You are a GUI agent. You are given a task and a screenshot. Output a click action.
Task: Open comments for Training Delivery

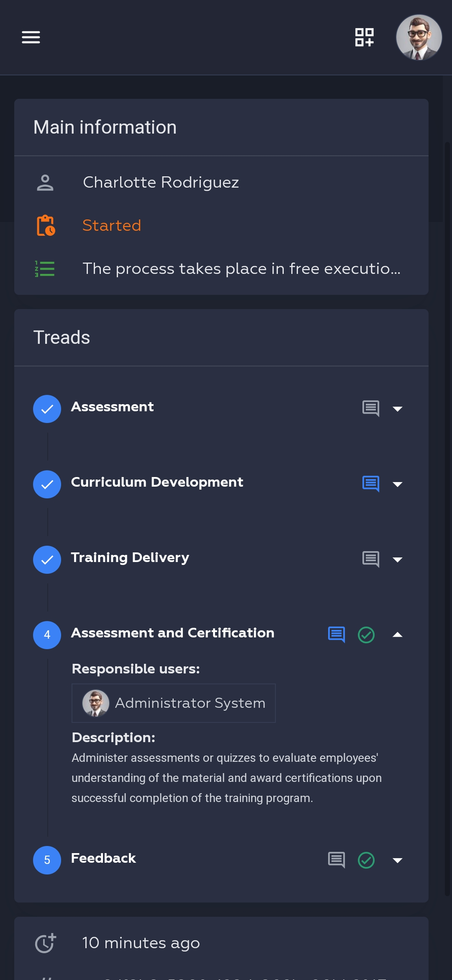click(371, 559)
